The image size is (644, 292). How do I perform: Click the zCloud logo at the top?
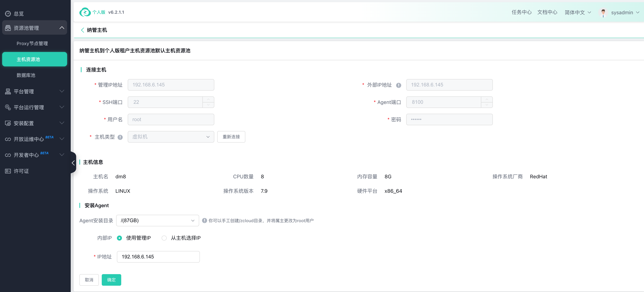coord(85,12)
